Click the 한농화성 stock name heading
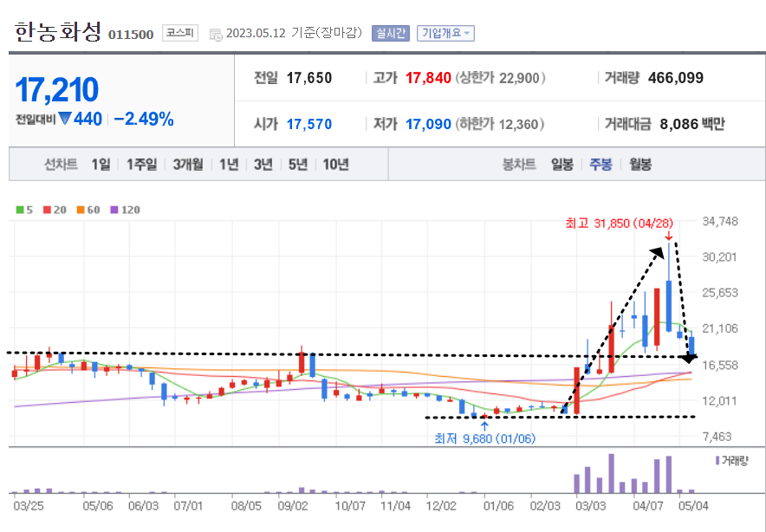Screen dimensions: 766x532 [58, 32]
